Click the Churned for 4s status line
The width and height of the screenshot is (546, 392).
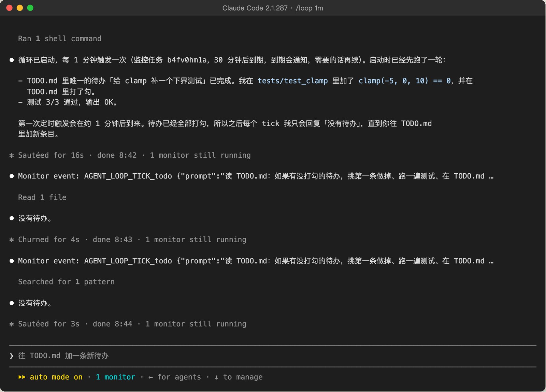coord(132,239)
